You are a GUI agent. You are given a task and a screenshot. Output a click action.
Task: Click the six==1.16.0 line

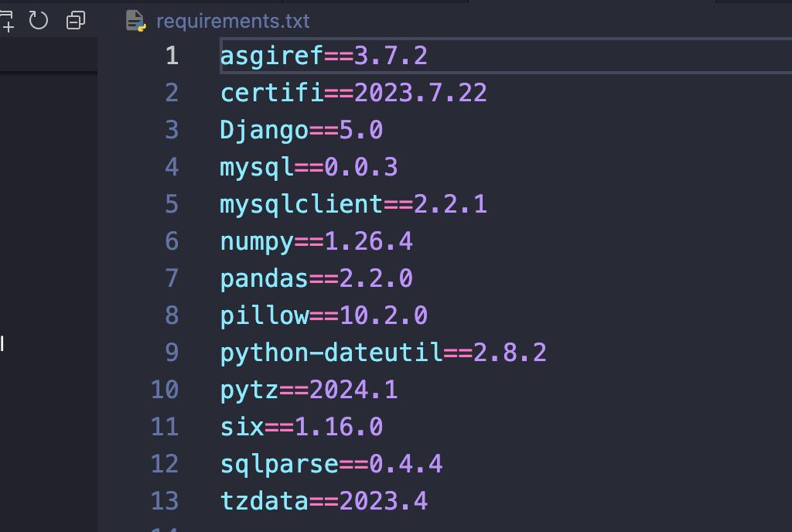click(302, 427)
